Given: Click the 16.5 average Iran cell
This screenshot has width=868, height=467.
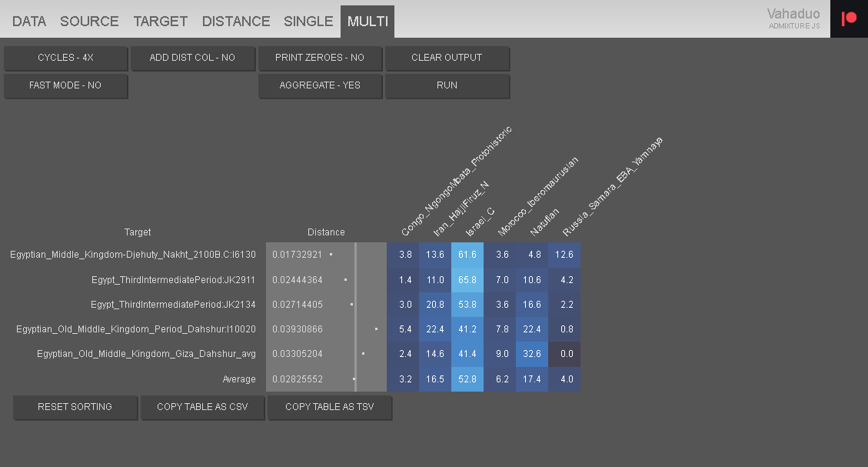Looking at the screenshot, I should pos(435,379).
